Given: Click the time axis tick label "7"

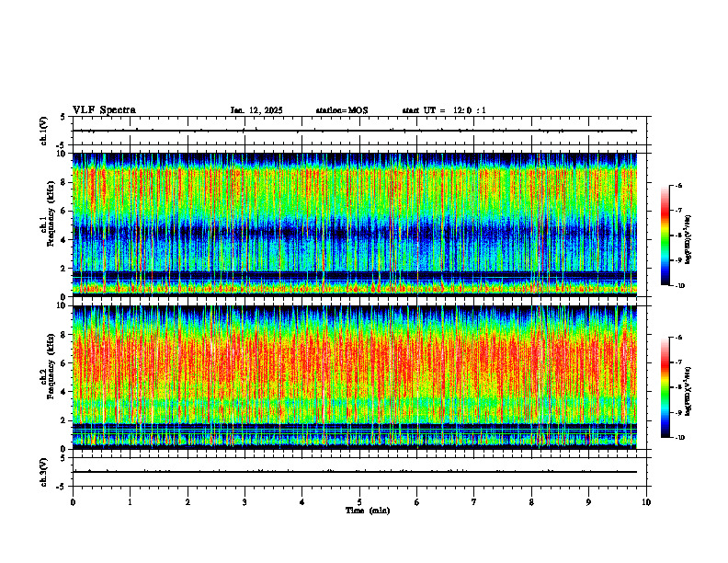Looking at the screenshot, I should [474, 502].
